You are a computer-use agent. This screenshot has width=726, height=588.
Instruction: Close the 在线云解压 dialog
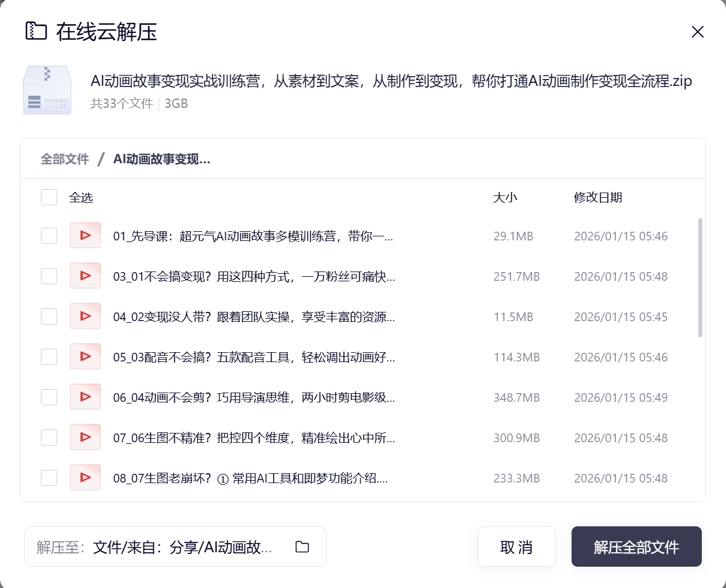(697, 32)
